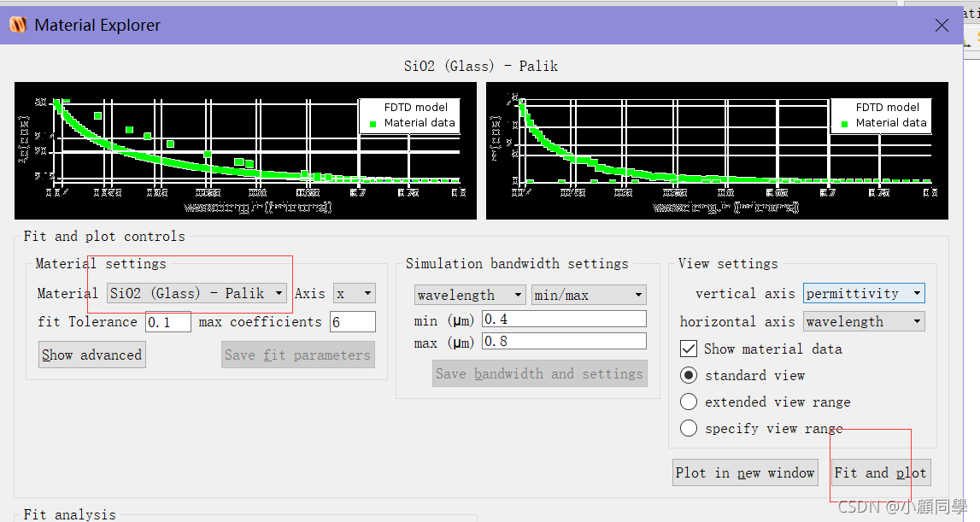
Task: Click the Save fit parameters button
Action: (297, 355)
